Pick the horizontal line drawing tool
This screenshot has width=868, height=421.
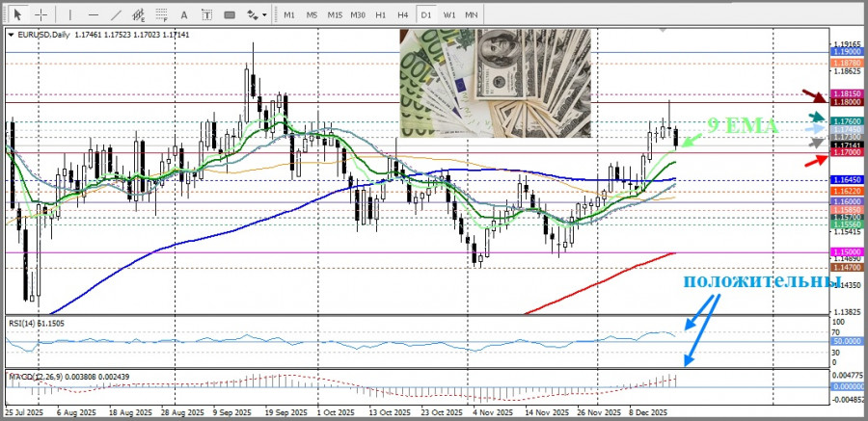(93, 14)
